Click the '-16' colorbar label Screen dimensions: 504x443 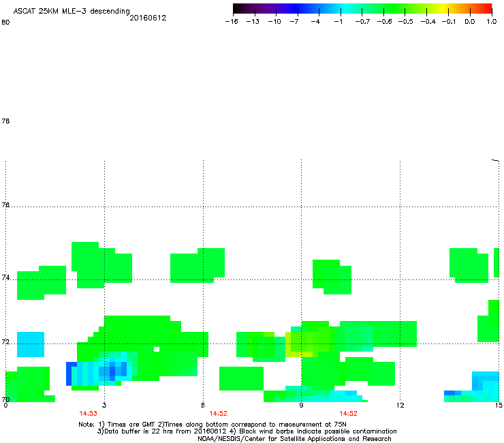232,22
